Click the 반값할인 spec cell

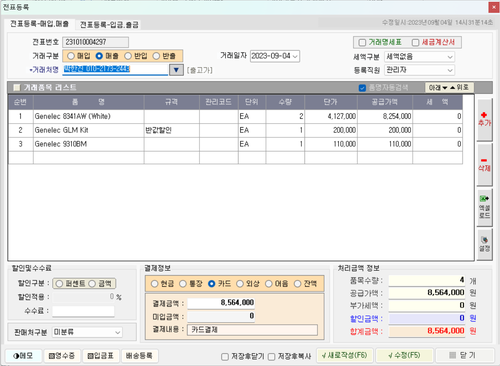point(172,130)
